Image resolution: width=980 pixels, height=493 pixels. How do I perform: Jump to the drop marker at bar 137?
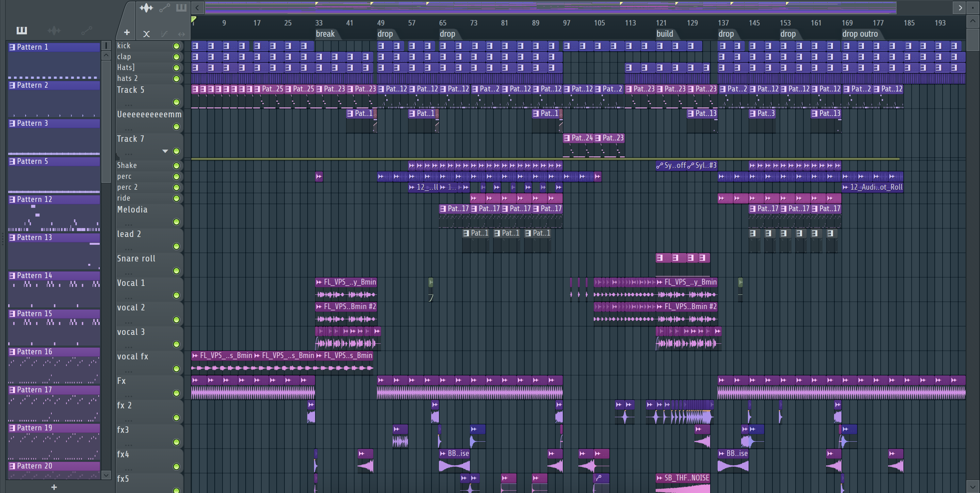click(726, 34)
